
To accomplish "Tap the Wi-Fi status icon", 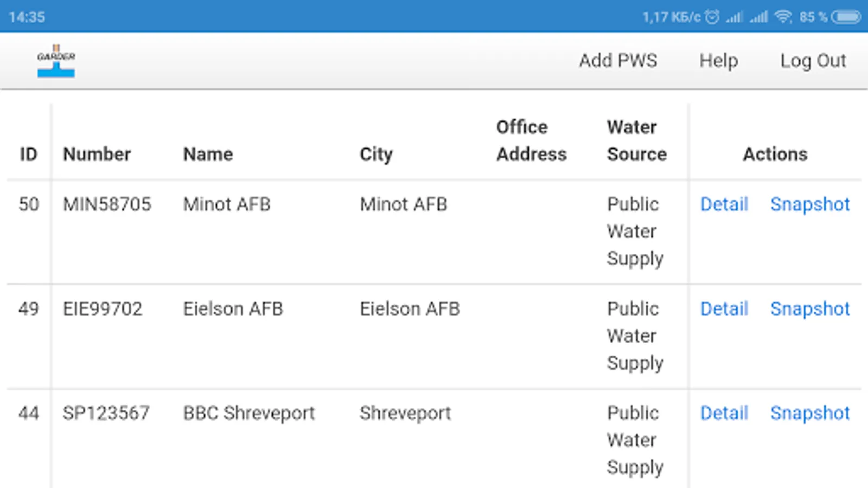I will point(783,17).
